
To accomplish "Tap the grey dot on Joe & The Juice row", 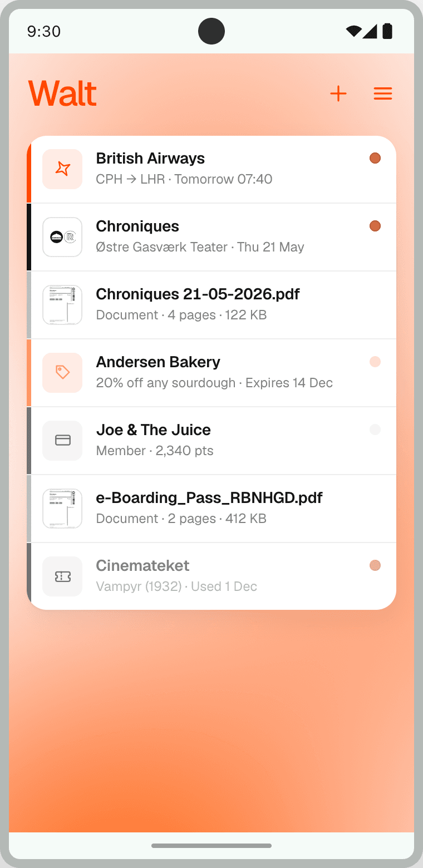I will pyautogui.click(x=375, y=430).
